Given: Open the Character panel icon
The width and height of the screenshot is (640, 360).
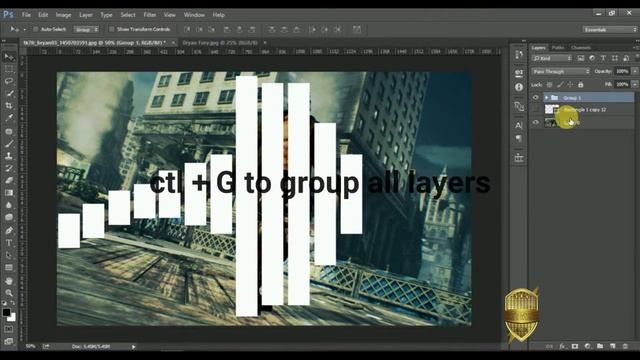Looking at the screenshot, I should click(x=519, y=125).
